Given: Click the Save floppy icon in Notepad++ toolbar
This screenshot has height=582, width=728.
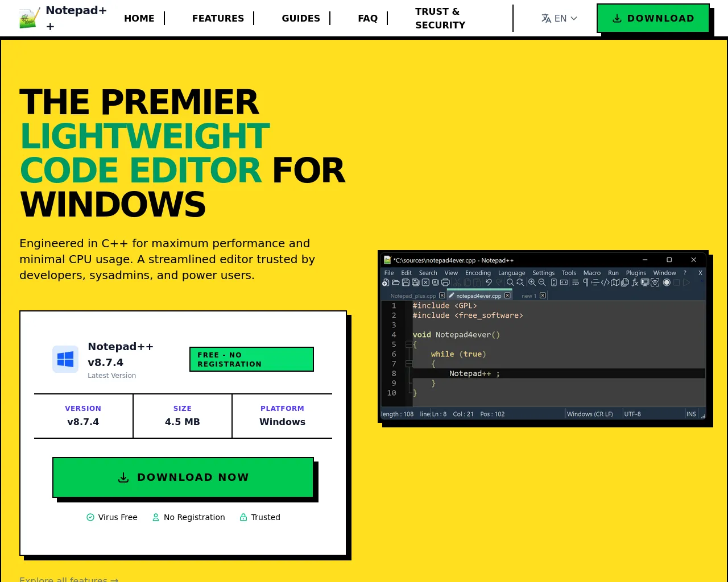Looking at the screenshot, I should (406, 282).
